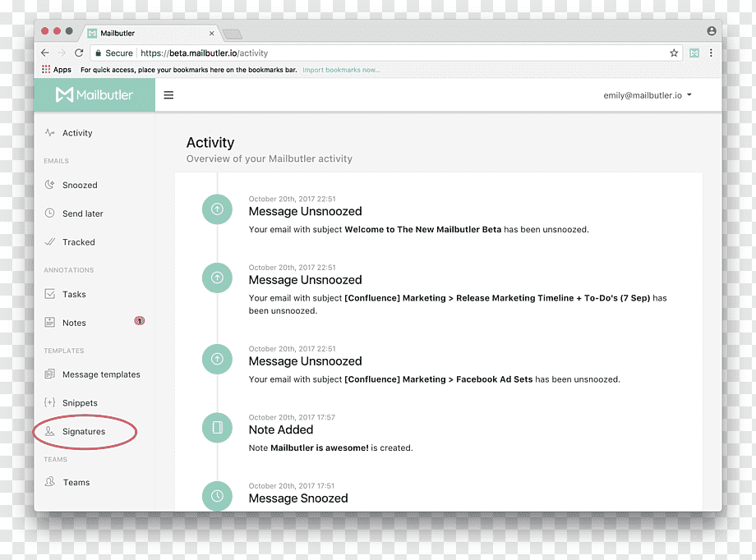
Task: Click the Mailbutler logo
Action: 94,95
